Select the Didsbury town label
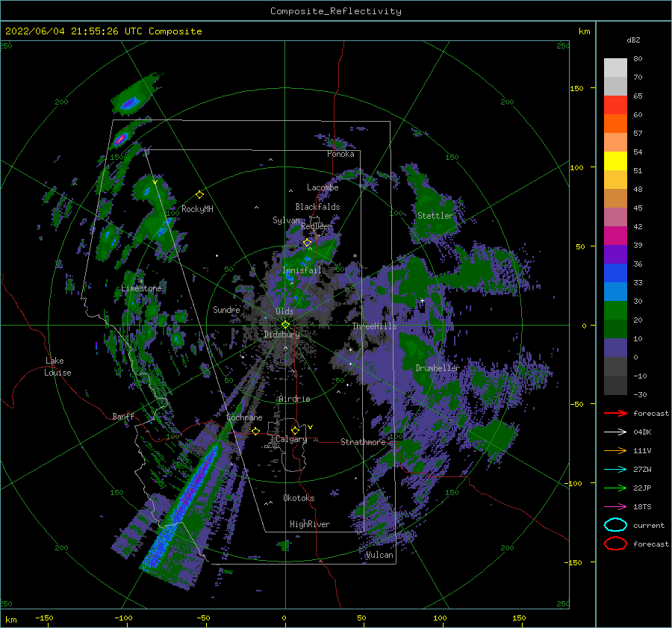The image size is (672, 628). (x=281, y=335)
